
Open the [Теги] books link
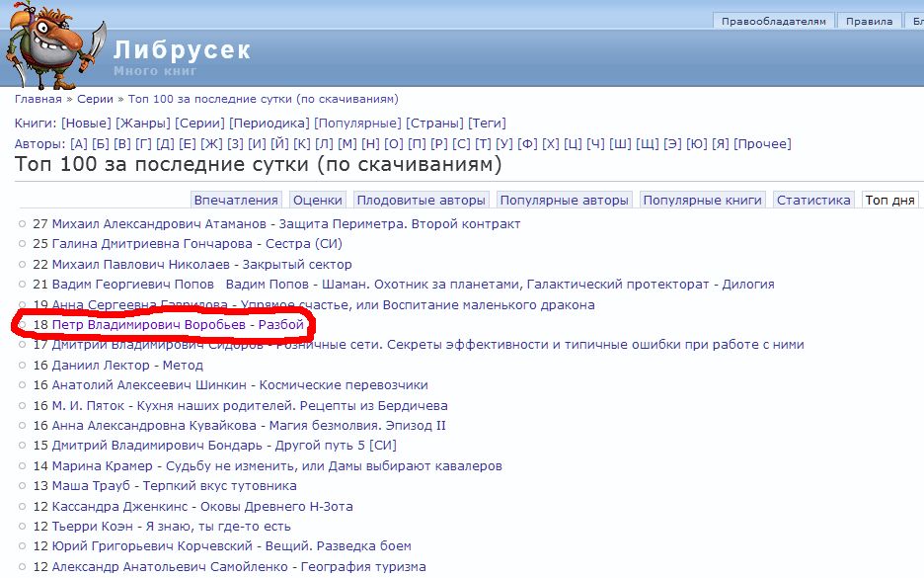coord(487,124)
